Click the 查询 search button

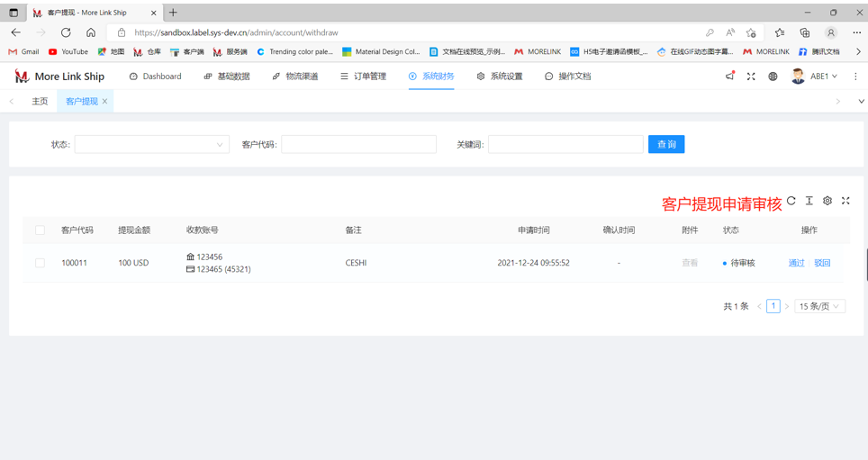(665, 144)
